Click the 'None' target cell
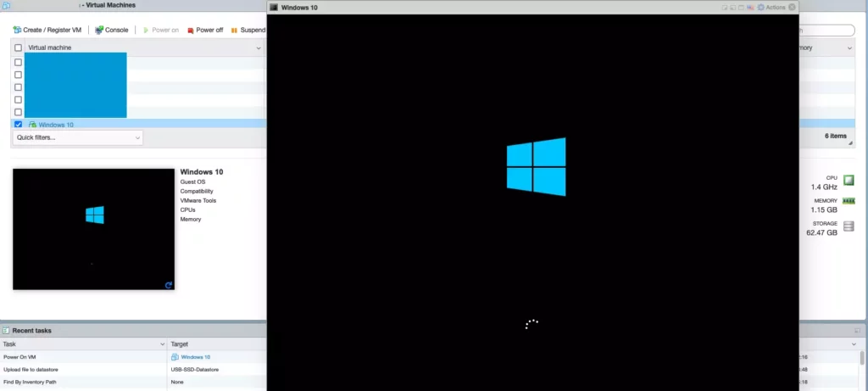Screen dimensions: 868x391 pyautogui.click(x=177, y=383)
